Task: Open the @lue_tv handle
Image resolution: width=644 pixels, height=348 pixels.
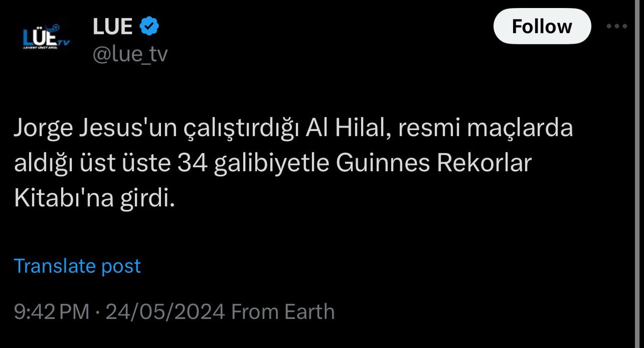Action: click(130, 54)
